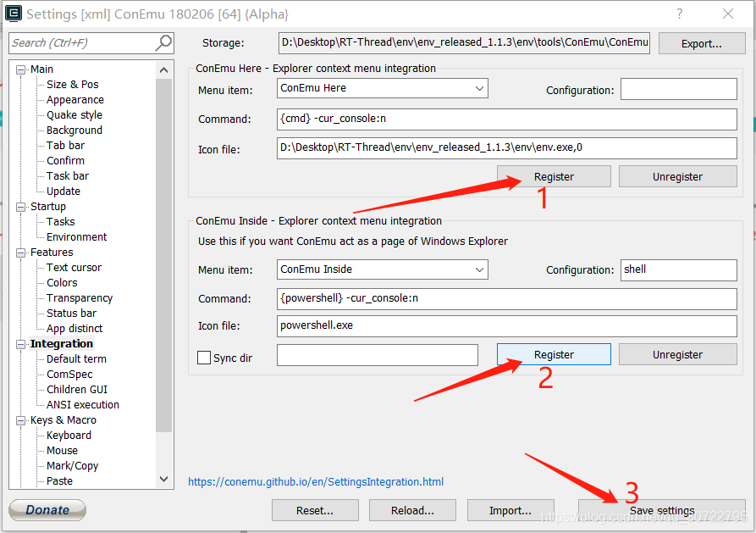This screenshot has width=756, height=533.
Task: Click the ConEmu Here Configuration field
Action: tap(678, 89)
